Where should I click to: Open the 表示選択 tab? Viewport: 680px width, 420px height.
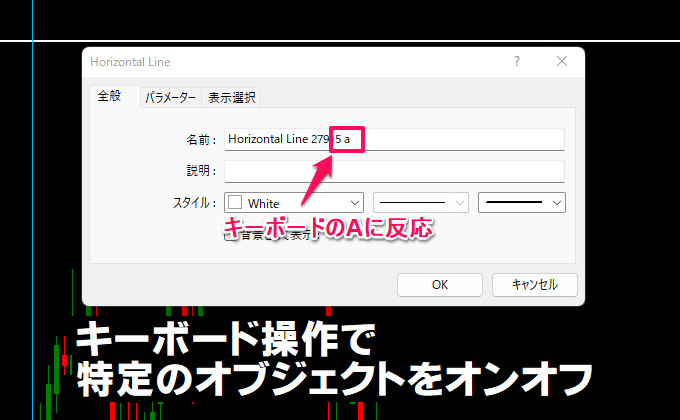point(231,97)
